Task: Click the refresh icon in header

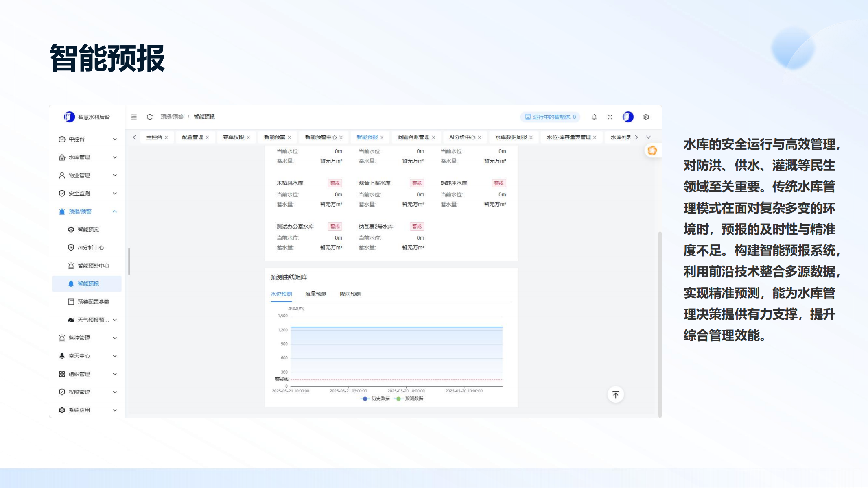Action: [x=150, y=117]
